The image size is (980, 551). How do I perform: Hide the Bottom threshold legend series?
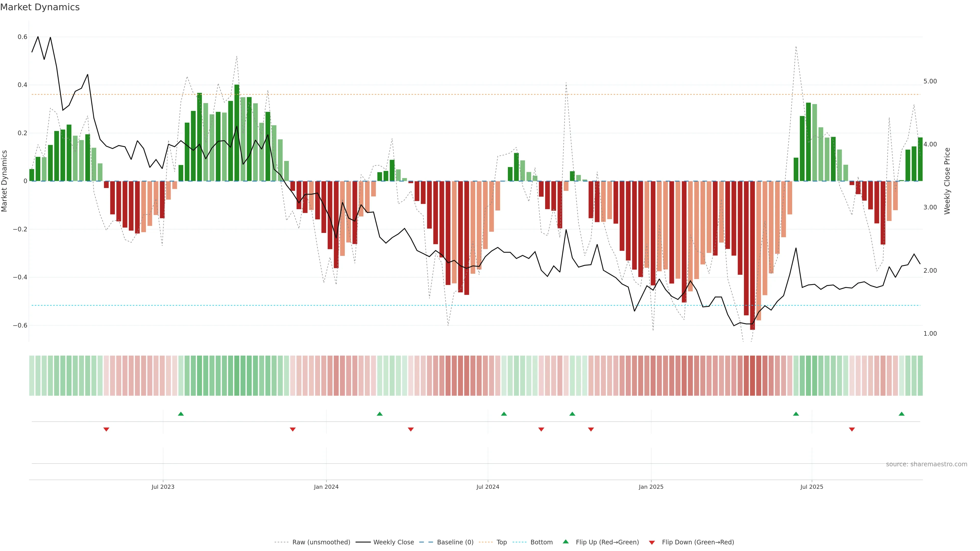[x=541, y=542]
